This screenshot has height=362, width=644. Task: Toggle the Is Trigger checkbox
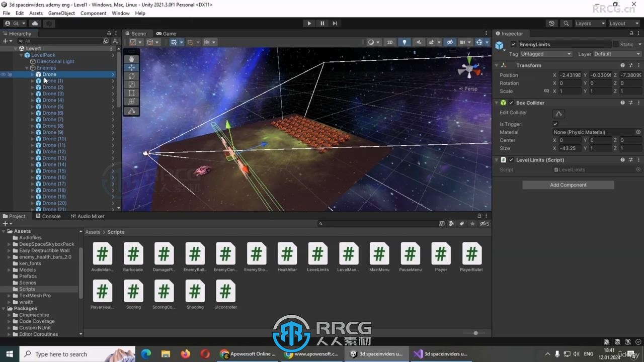(x=555, y=124)
